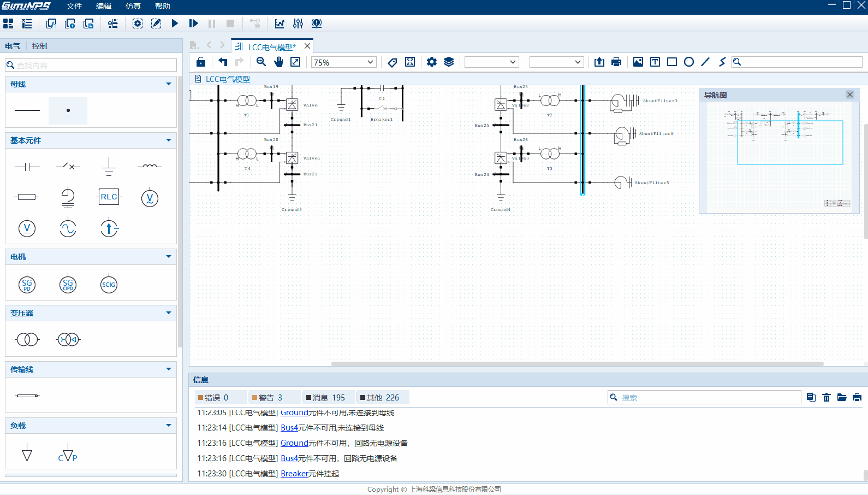868x495 pixels.
Task: Toggle the 错误 error message filter
Action: pyautogui.click(x=213, y=397)
